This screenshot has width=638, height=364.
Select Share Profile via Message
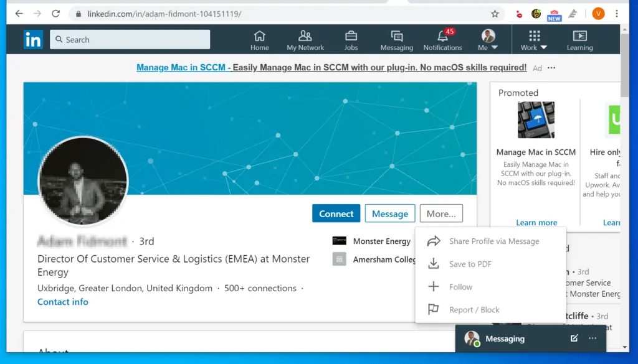coord(490,241)
